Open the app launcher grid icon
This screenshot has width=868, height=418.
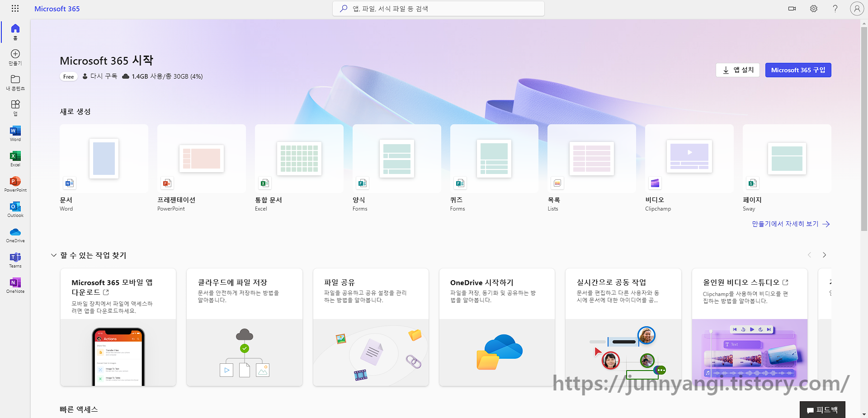(x=15, y=9)
